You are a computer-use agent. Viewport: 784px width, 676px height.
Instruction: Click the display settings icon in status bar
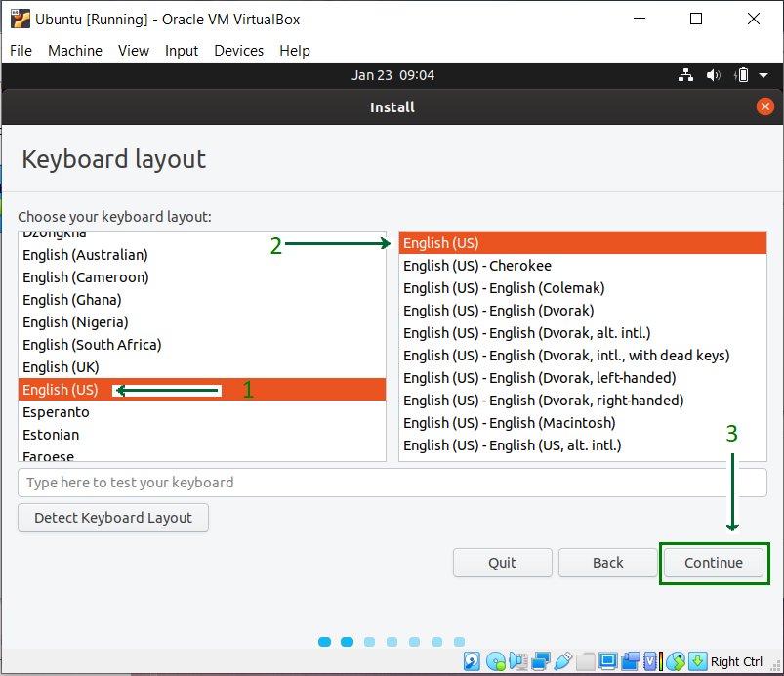608,661
